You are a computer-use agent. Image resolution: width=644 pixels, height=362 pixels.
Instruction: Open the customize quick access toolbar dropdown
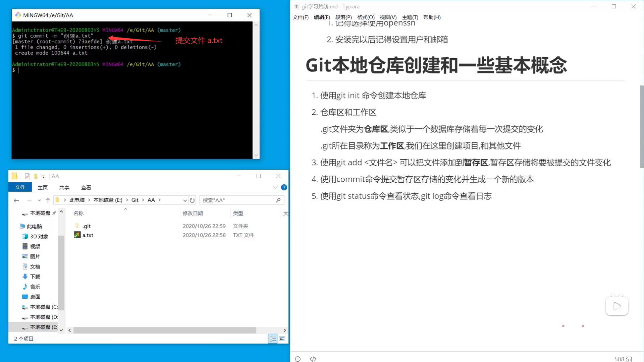coord(44,176)
